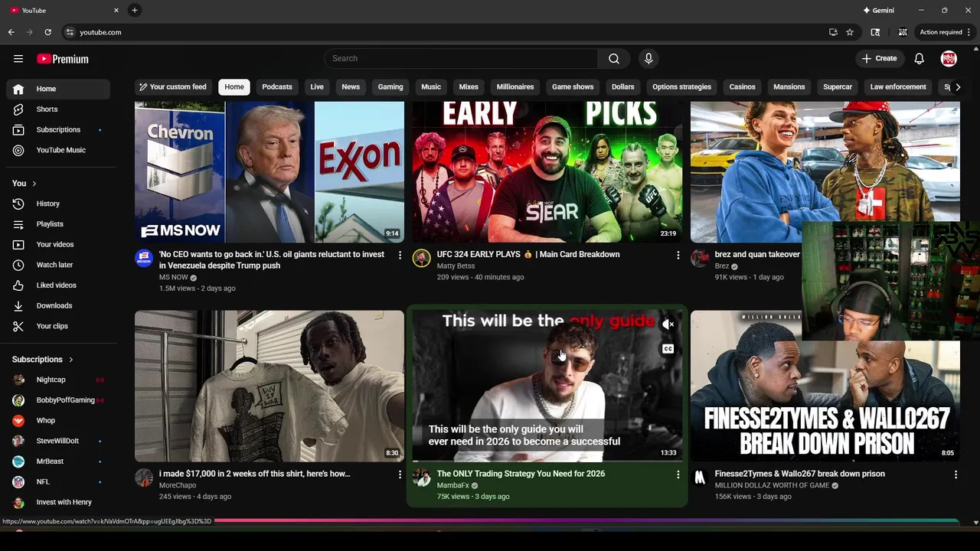Open the Chevron Exxon thumbnail video
The image size is (980, 551).
click(269, 172)
